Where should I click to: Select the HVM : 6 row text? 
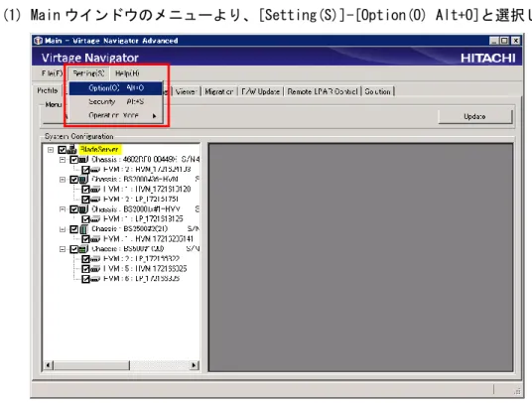point(142,279)
